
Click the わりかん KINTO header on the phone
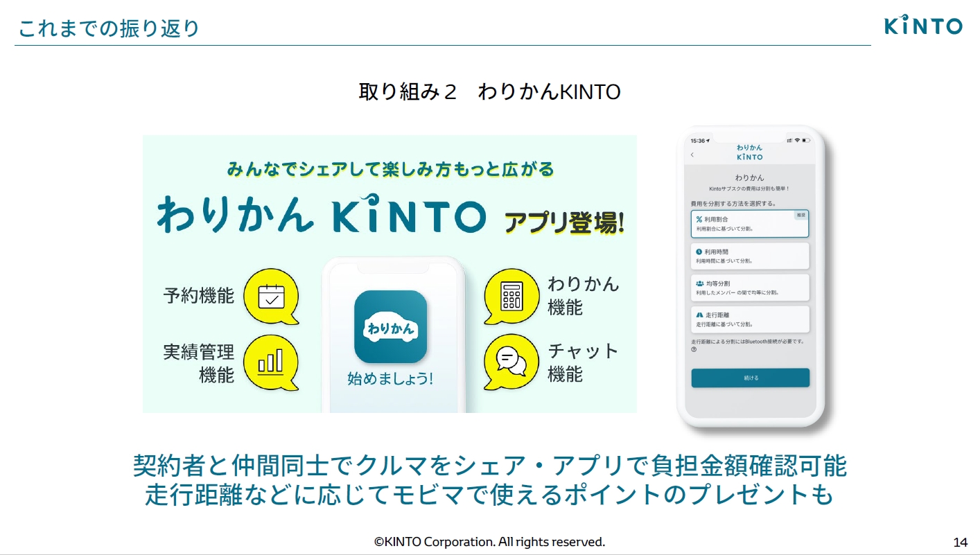pos(748,152)
